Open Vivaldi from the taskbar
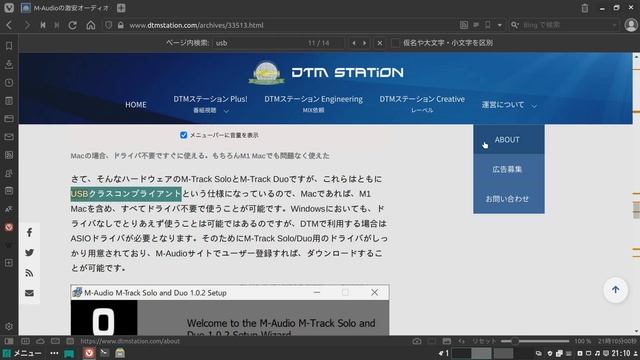640x360 pixels. point(89,353)
